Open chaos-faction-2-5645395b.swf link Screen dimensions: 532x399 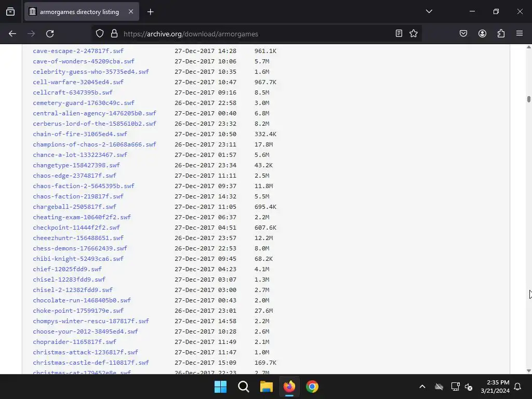(x=84, y=186)
